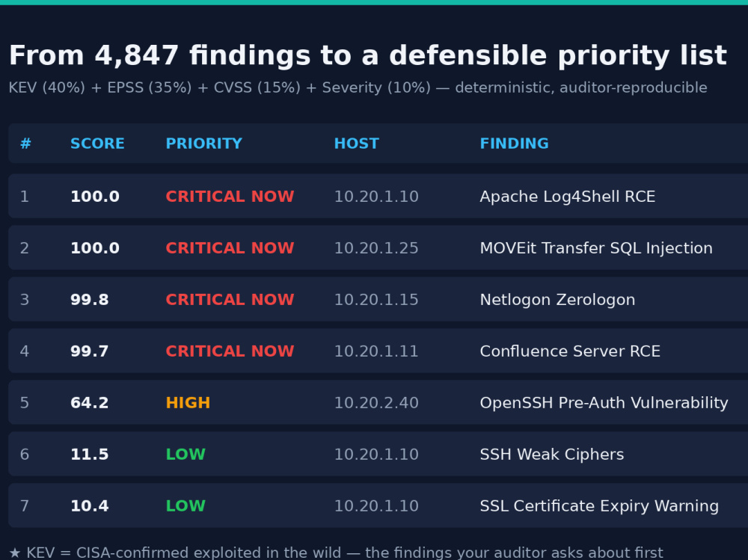Click the KEV EPSS CVSS weighting subtitle
748x560 pixels.
(x=358, y=87)
